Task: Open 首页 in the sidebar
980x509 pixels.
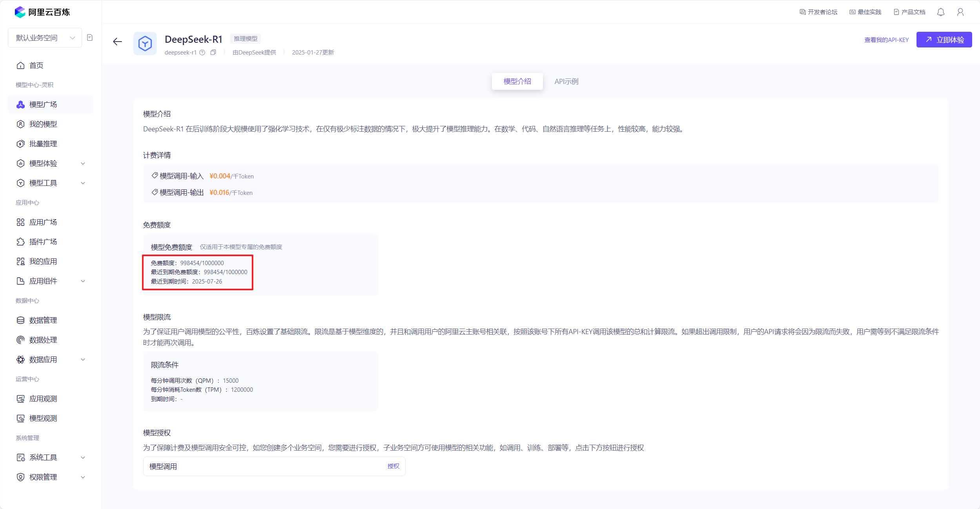Action: point(51,65)
